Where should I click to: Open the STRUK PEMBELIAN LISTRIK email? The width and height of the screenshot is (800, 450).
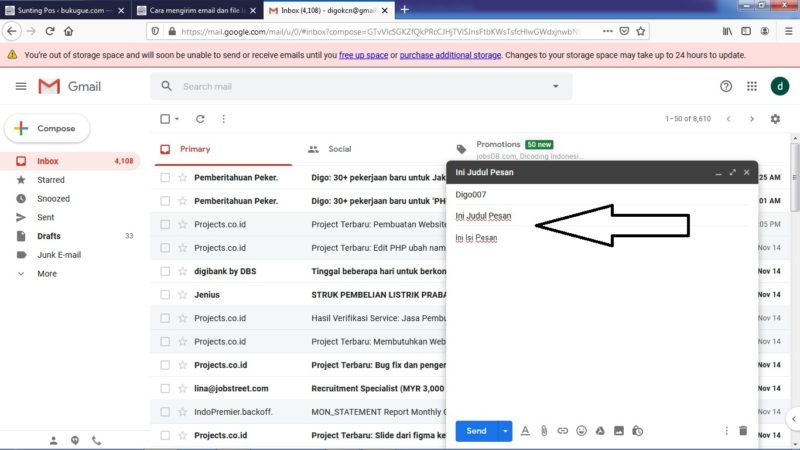coord(379,295)
